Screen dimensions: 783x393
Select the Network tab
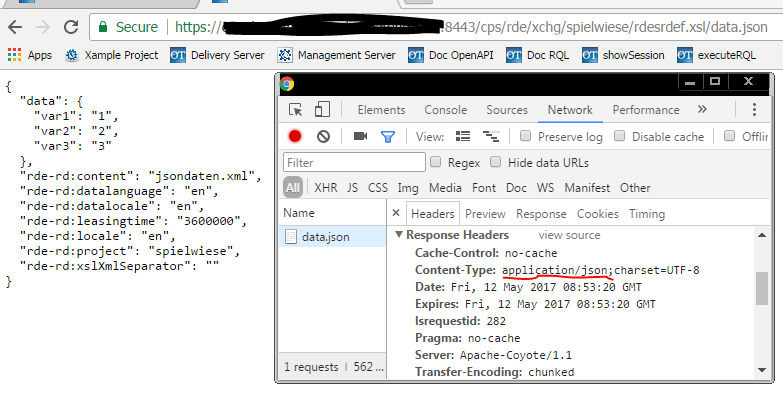point(570,110)
